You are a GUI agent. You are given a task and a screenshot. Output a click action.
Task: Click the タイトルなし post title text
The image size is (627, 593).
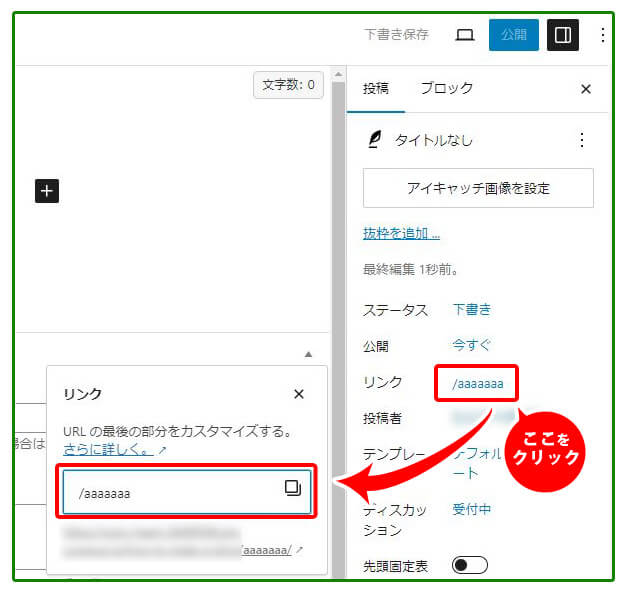(433, 140)
